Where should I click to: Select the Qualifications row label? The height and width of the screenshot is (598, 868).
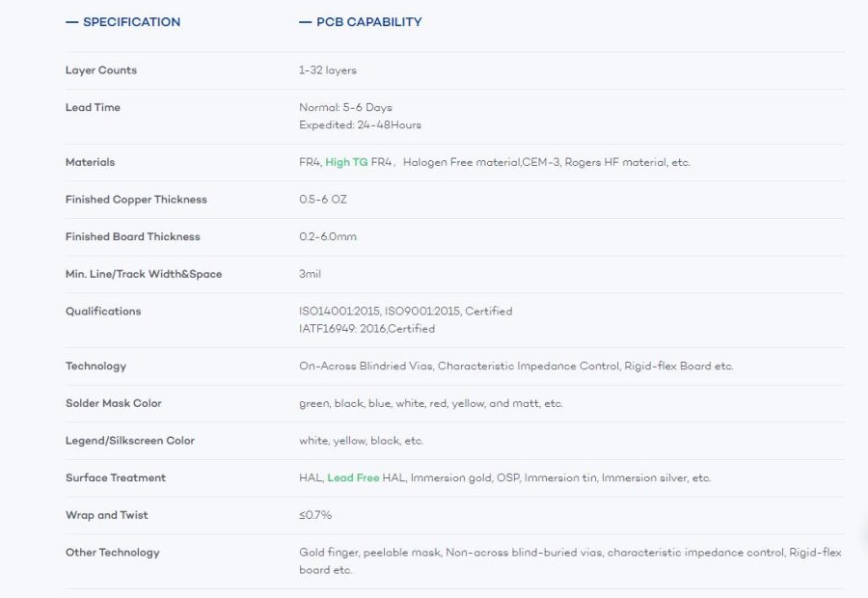click(103, 312)
